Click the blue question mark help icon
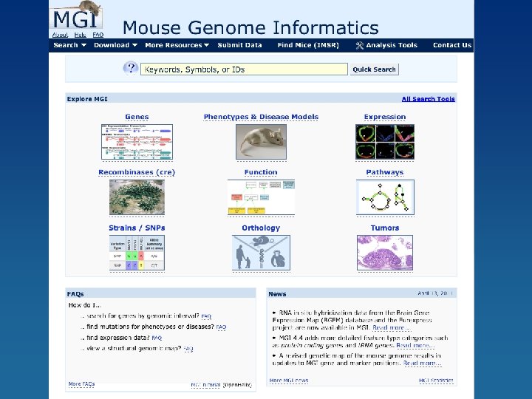The width and height of the screenshot is (532, 399). pyautogui.click(x=131, y=69)
